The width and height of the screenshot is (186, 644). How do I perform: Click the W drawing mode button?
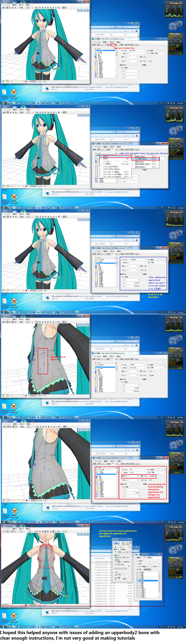[124, 557]
